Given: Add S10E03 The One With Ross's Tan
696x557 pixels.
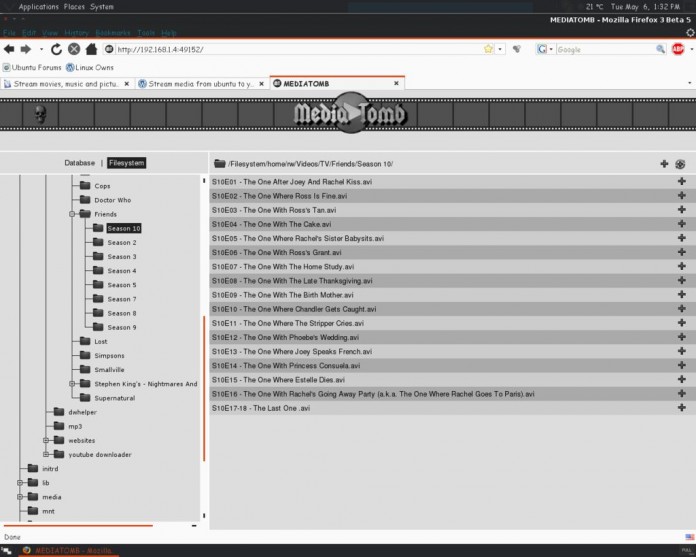Looking at the screenshot, I should coord(682,209).
